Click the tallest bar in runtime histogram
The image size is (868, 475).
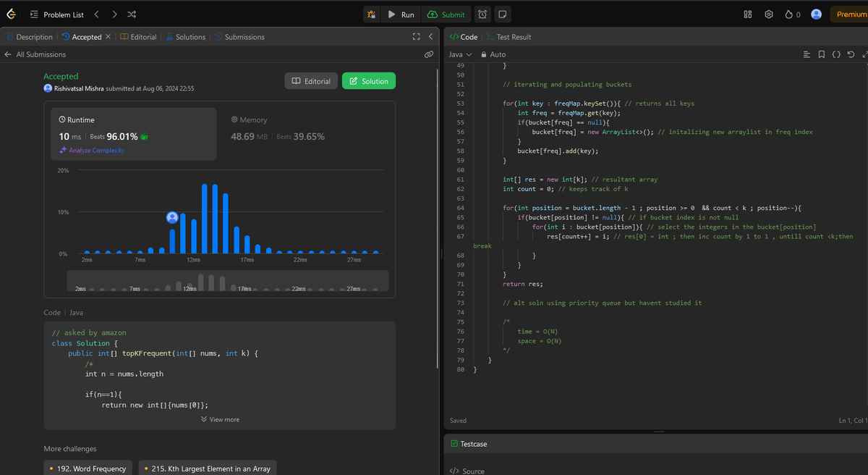click(205, 219)
